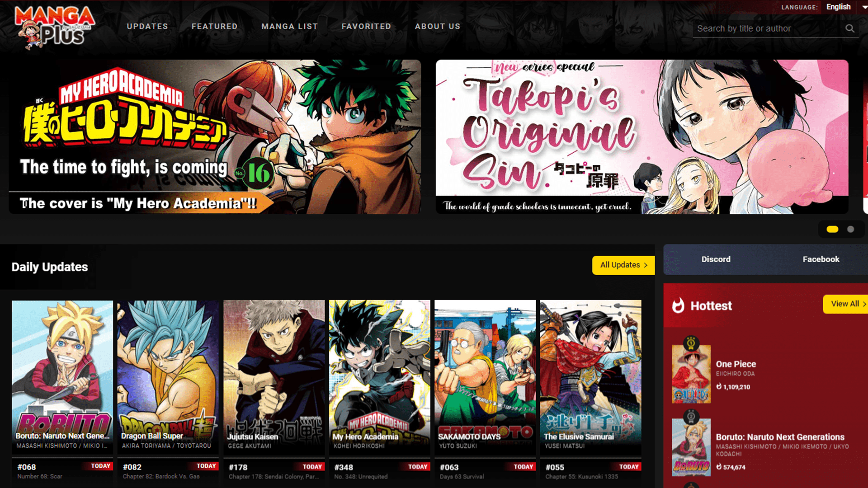
Task: Click author text EIICHIRO ODA
Action: pyautogui.click(x=735, y=374)
